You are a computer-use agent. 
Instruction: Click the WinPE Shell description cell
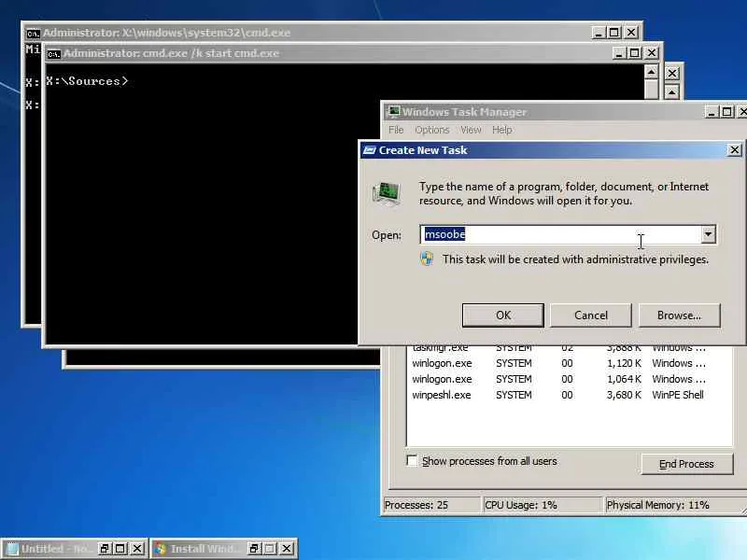coord(678,395)
